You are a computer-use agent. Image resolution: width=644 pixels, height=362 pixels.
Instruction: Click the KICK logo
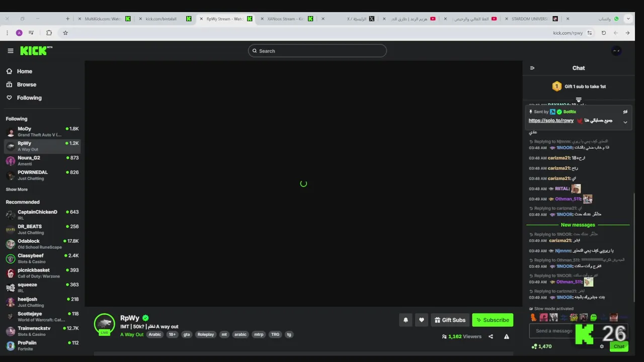tap(36, 51)
